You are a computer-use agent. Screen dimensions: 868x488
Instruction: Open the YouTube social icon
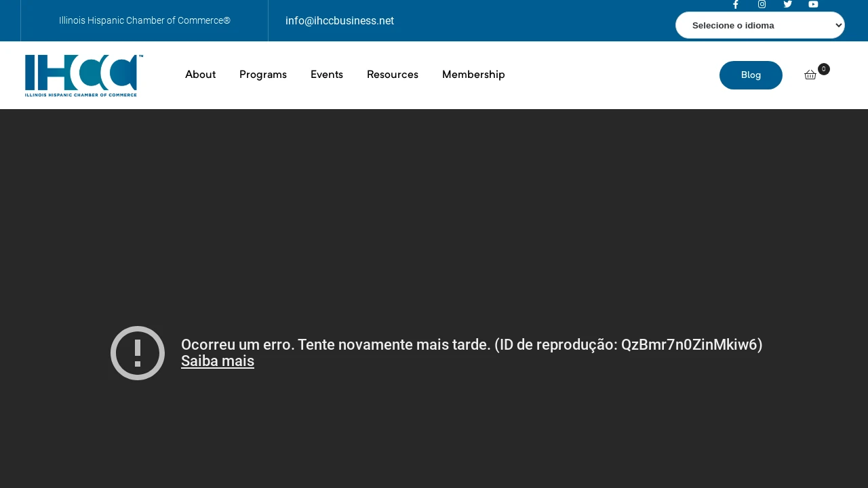813,5
